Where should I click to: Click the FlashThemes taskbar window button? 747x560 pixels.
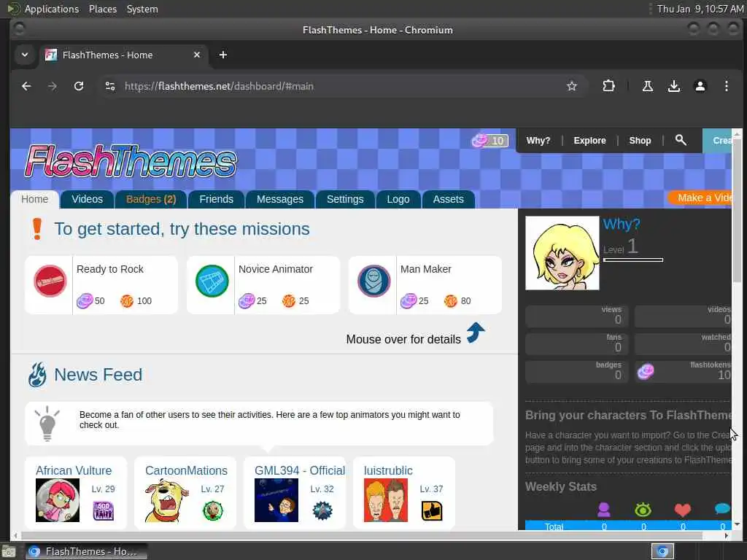click(86, 551)
